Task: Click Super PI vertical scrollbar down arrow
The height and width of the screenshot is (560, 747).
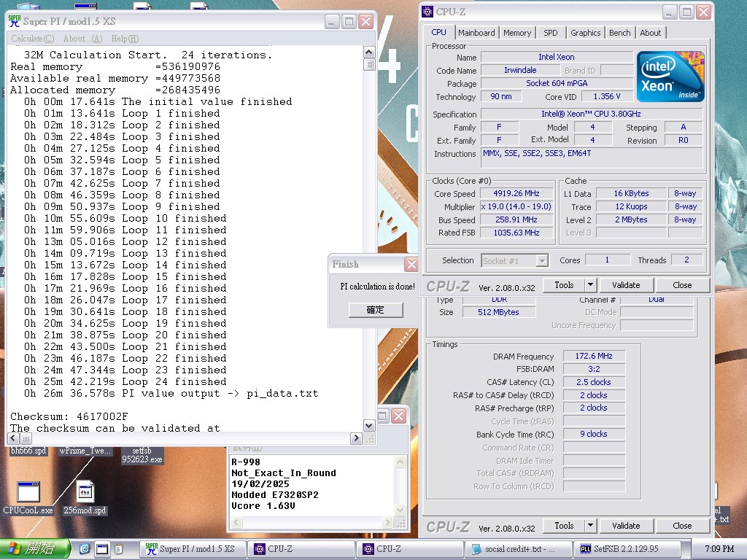Action: 369,425
